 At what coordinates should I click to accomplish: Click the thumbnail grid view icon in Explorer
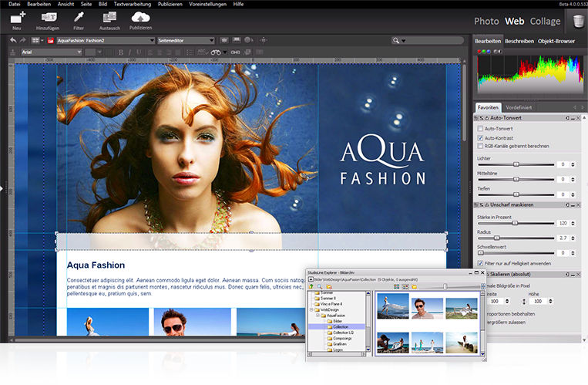396,286
